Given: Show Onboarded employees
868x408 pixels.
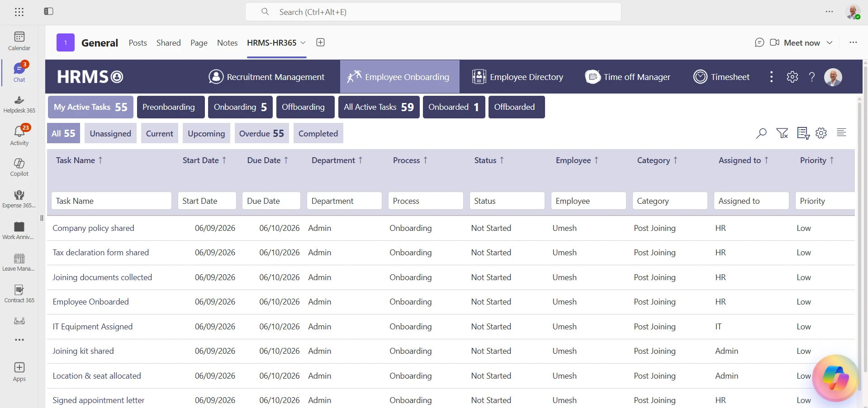Looking at the screenshot, I should tap(454, 107).
